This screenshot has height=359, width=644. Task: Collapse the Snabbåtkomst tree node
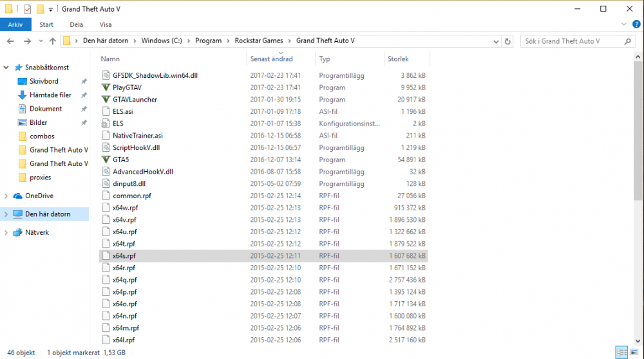[6, 68]
